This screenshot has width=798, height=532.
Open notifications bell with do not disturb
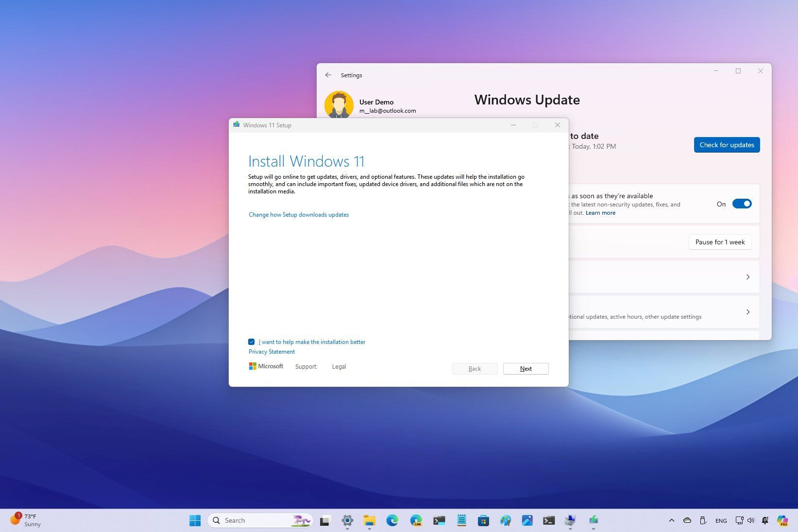(x=765, y=520)
